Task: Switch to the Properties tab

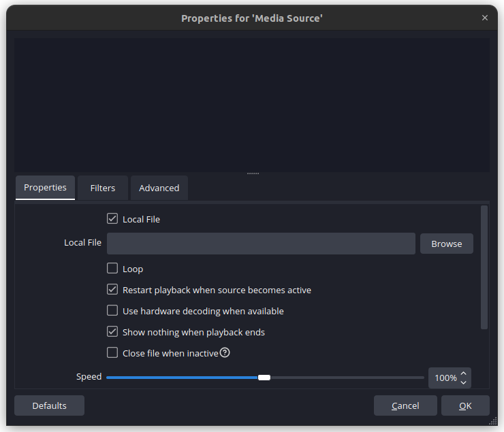Action: (45, 188)
